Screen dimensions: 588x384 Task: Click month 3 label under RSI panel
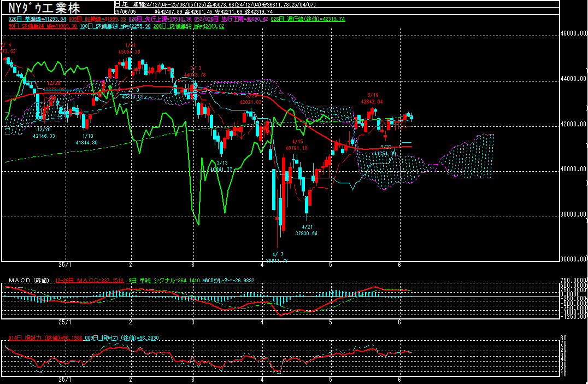[193, 380]
